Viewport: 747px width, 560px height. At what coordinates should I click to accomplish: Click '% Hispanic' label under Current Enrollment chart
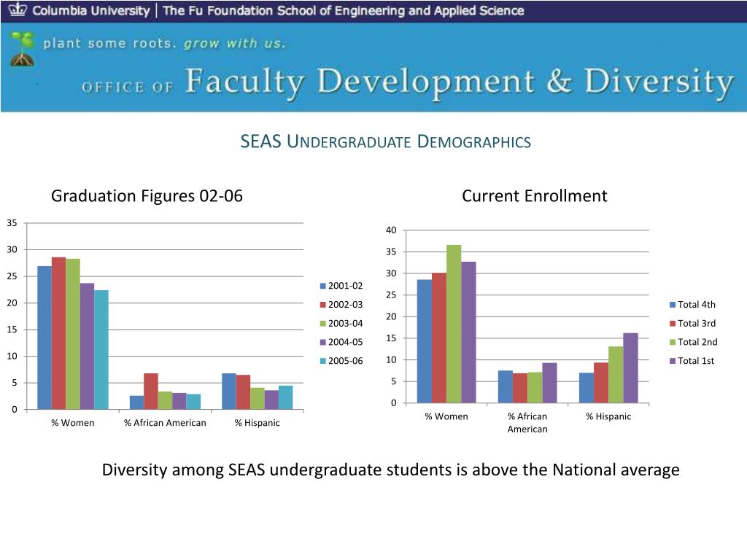click(608, 416)
